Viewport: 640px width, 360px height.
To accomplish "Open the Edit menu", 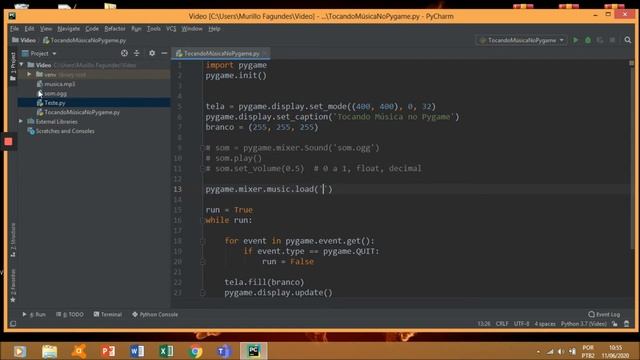I will (x=29, y=29).
